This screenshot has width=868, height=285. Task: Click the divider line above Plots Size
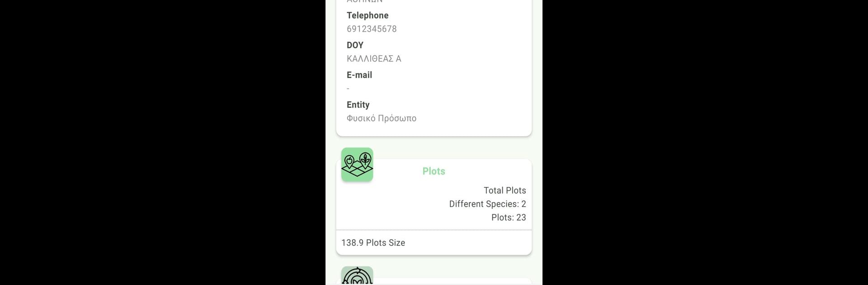pyautogui.click(x=434, y=230)
